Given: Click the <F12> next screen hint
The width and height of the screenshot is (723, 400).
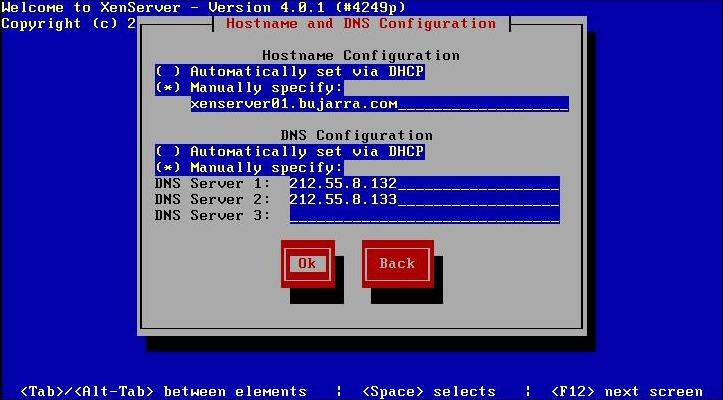Looking at the screenshot, I should 627,392.
